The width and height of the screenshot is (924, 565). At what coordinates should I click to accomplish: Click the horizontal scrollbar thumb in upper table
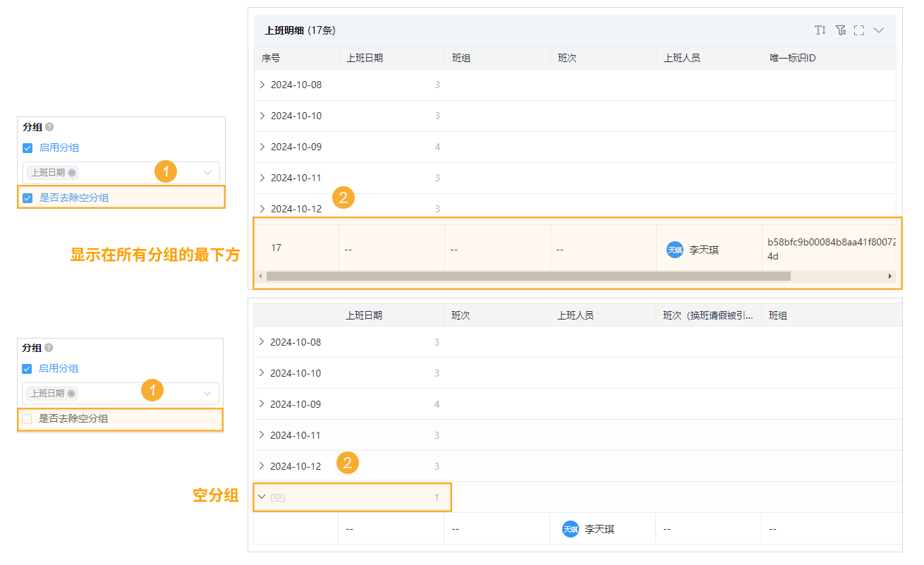pos(528,277)
